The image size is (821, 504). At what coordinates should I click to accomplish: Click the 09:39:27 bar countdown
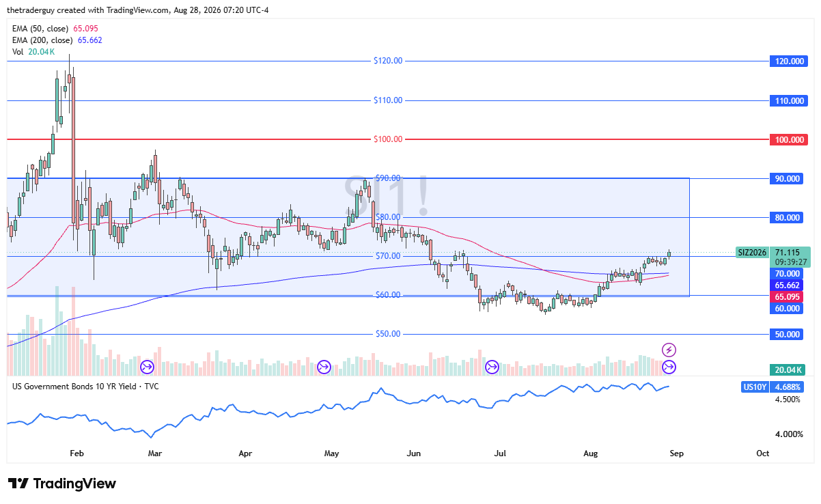pos(790,262)
